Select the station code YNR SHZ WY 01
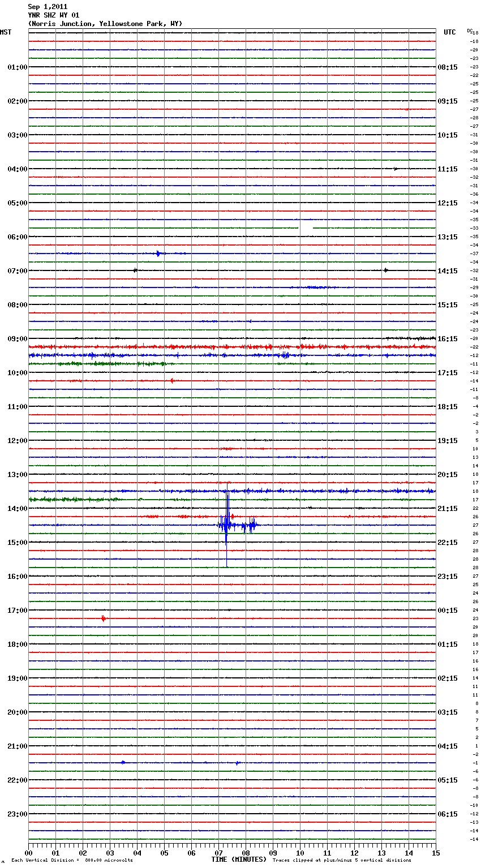 (54, 15)
